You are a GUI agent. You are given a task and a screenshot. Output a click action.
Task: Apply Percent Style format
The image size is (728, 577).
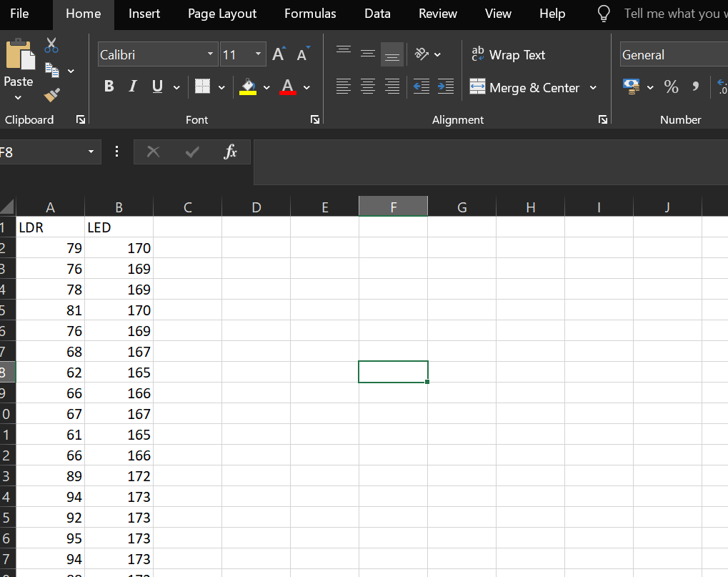click(671, 87)
